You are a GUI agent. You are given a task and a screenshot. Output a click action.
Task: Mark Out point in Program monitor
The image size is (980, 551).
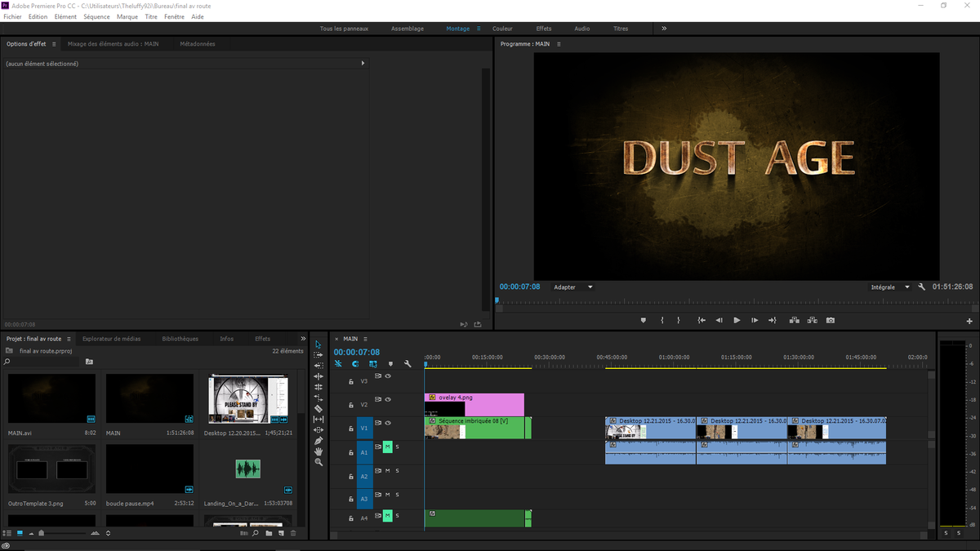[x=678, y=320]
